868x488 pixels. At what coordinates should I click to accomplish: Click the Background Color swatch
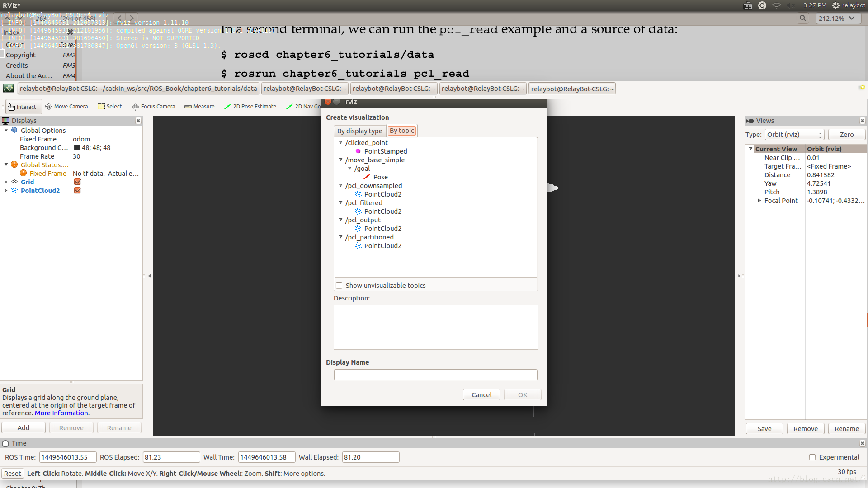point(77,148)
